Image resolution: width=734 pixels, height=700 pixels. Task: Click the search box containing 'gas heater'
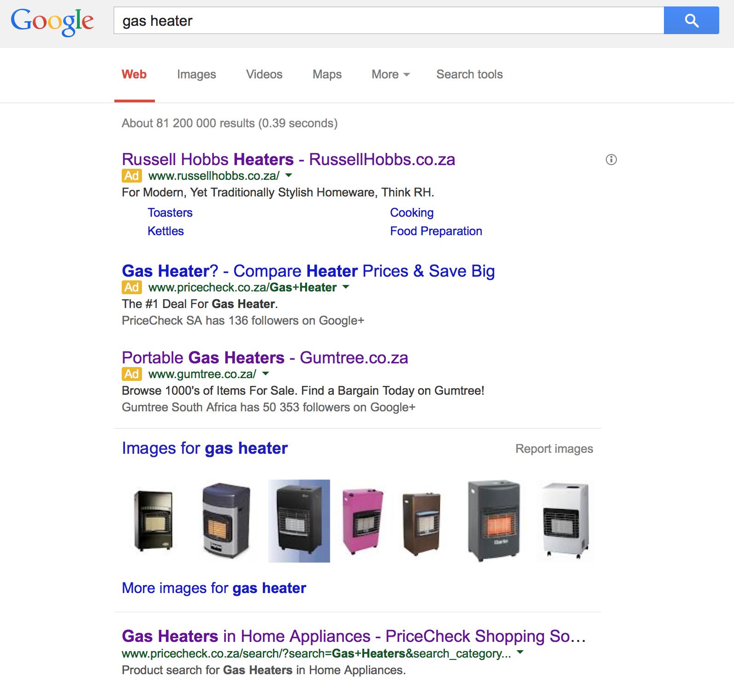tap(389, 20)
